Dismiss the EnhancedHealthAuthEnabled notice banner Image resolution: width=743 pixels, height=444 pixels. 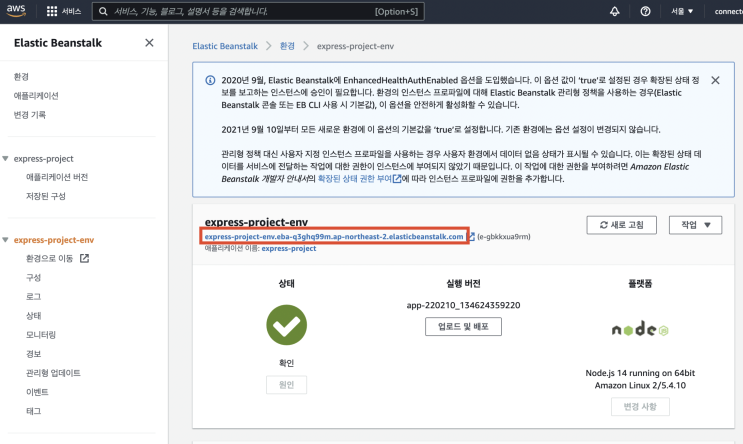(x=716, y=80)
